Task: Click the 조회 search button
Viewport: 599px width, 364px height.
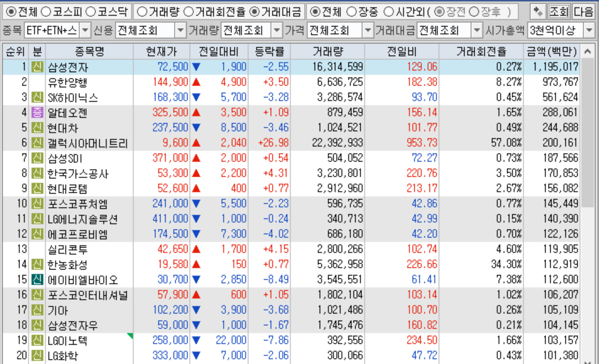Action: click(559, 12)
